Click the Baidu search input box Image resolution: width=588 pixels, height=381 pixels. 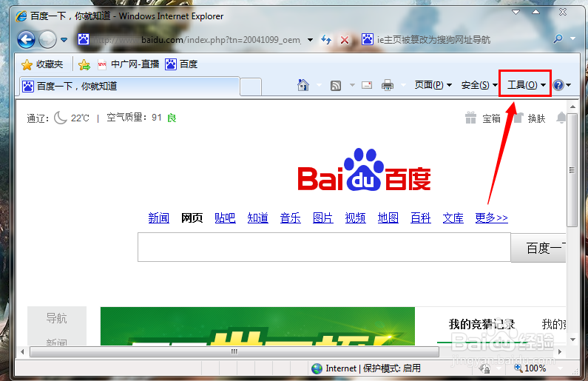click(324, 247)
